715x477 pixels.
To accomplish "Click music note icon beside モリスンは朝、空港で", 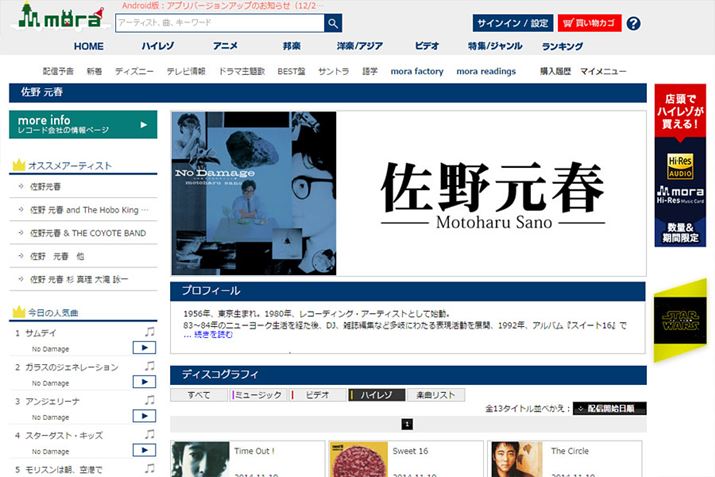I will (x=150, y=468).
